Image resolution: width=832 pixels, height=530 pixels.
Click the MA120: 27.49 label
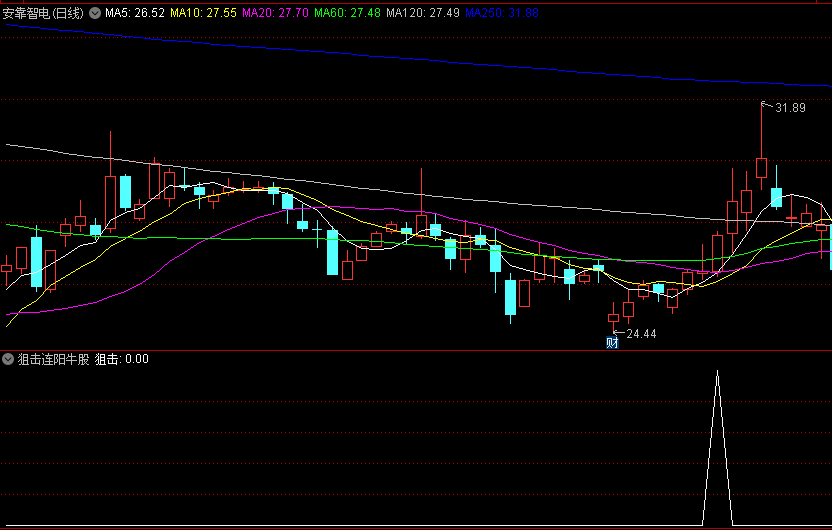pos(423,13)
